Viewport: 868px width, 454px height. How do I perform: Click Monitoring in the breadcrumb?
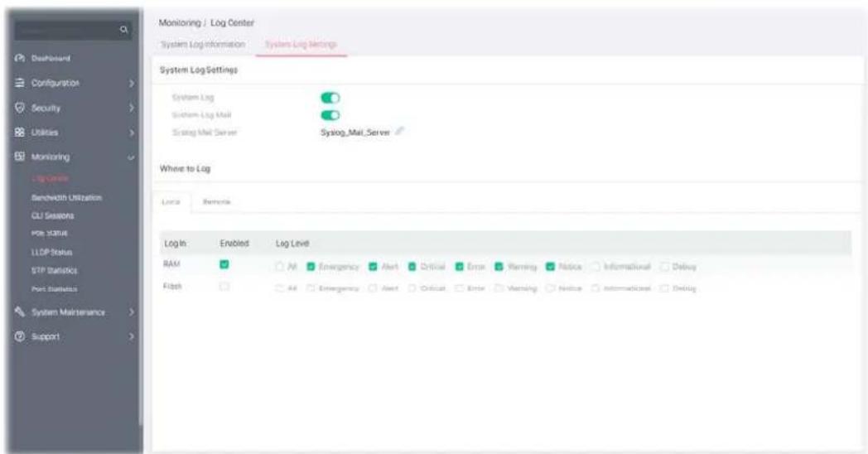(180, 22)
